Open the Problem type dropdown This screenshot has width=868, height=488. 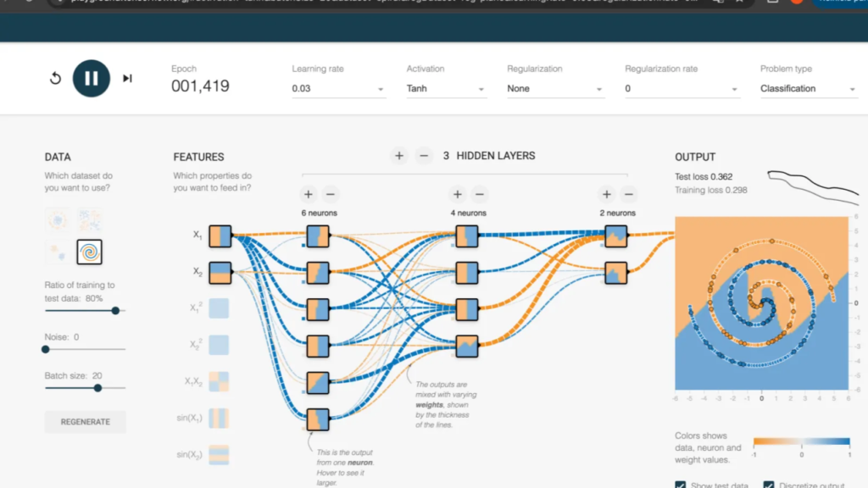[809, 88]
